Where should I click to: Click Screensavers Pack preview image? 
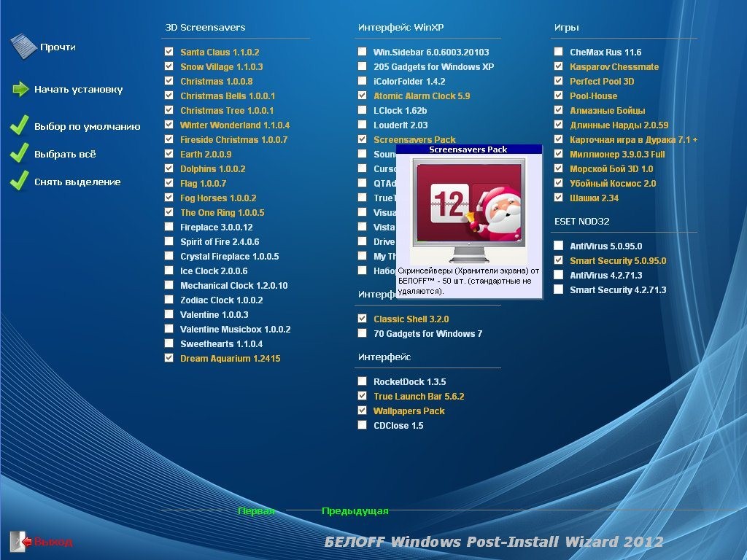469,209
